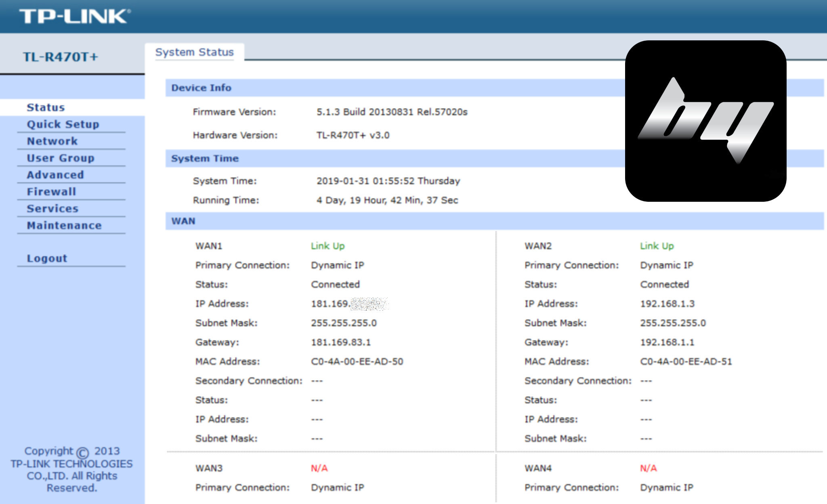Expand the Advanced menu section
The width and height of the screenshot is (827, 504).
point(55,175)
